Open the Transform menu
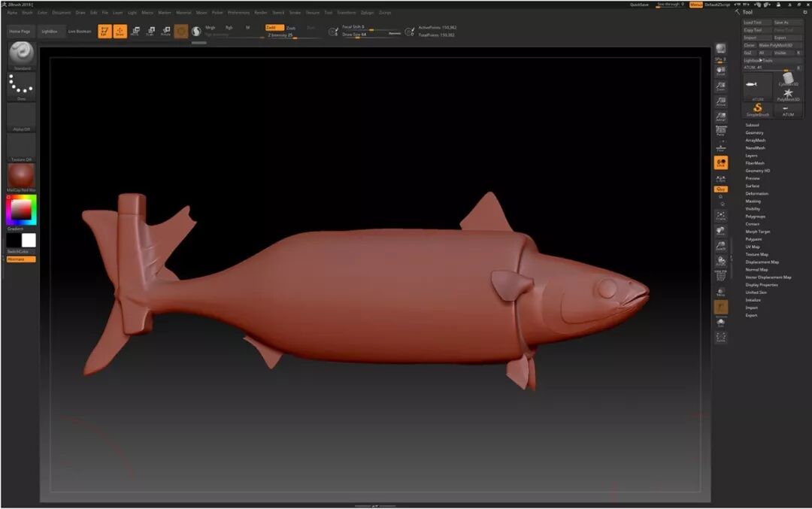The image size is (812, 509). click(347, 13)
